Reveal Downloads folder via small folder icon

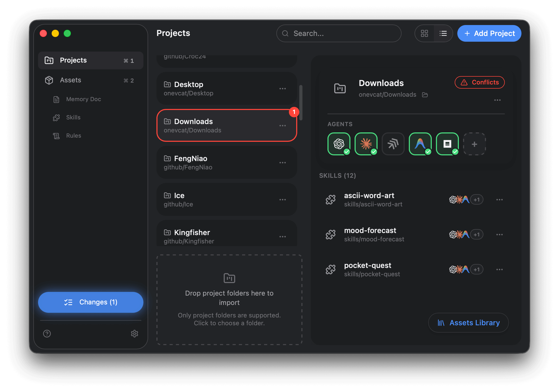tap(425, 95)
